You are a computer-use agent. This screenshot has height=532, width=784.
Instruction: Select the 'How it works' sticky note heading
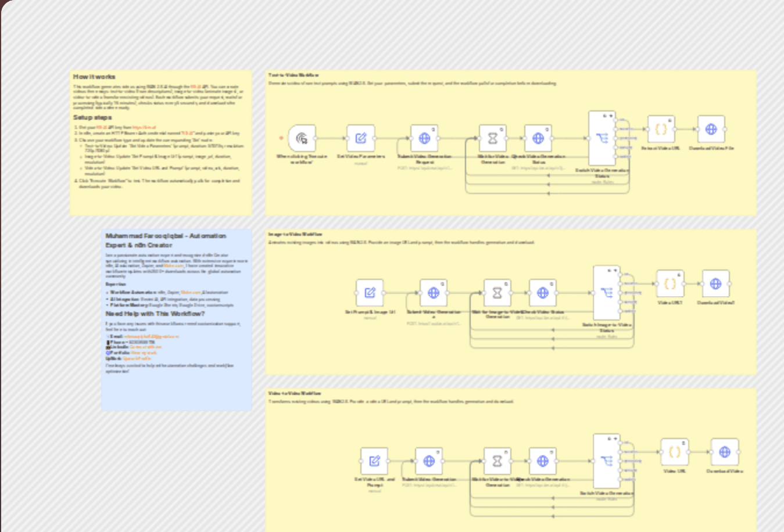94,77
